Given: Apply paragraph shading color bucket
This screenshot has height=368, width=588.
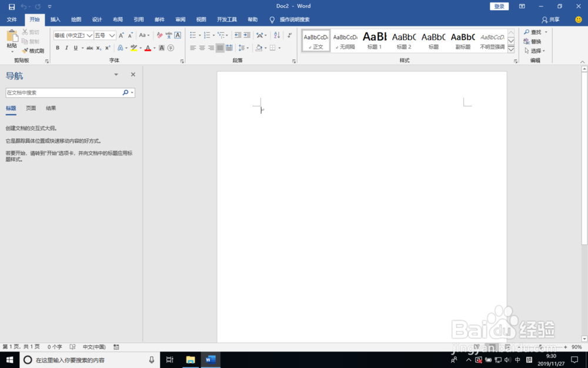Looking at the screenshot, I should point(259,48).
